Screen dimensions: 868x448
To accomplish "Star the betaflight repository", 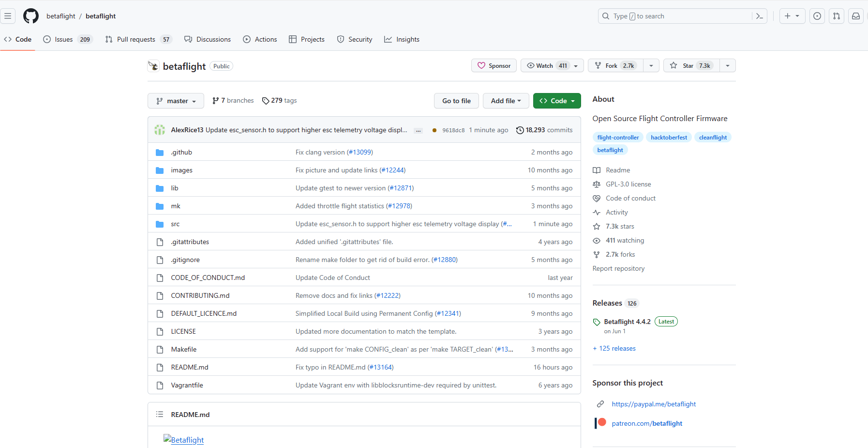I will point(691,65).
